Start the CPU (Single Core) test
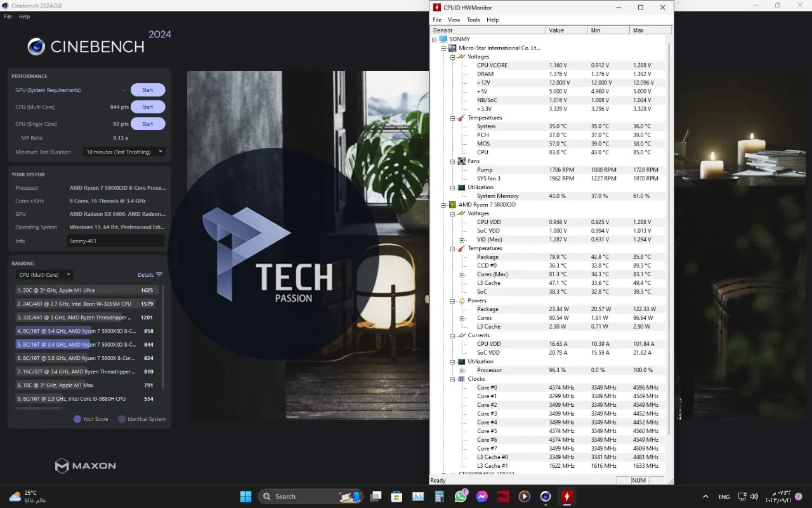Image resolution: width=812 pixels, height=508 pixels. pos(148,124)
